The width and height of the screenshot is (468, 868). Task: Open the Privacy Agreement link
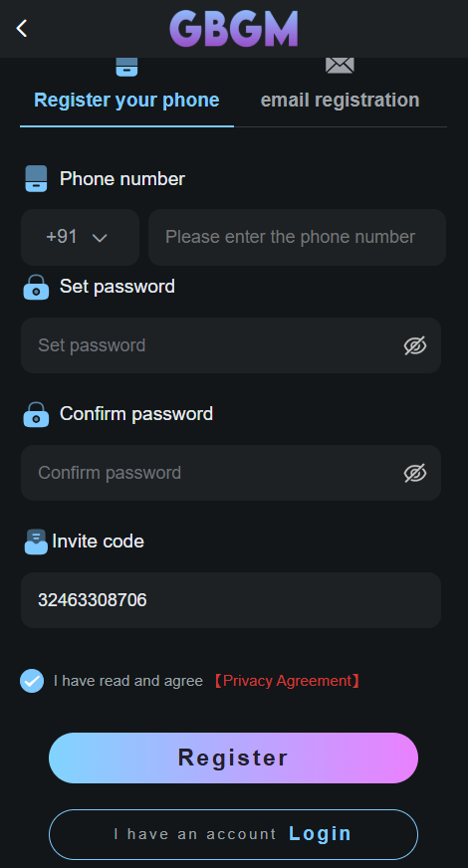[x=287, y=681]
